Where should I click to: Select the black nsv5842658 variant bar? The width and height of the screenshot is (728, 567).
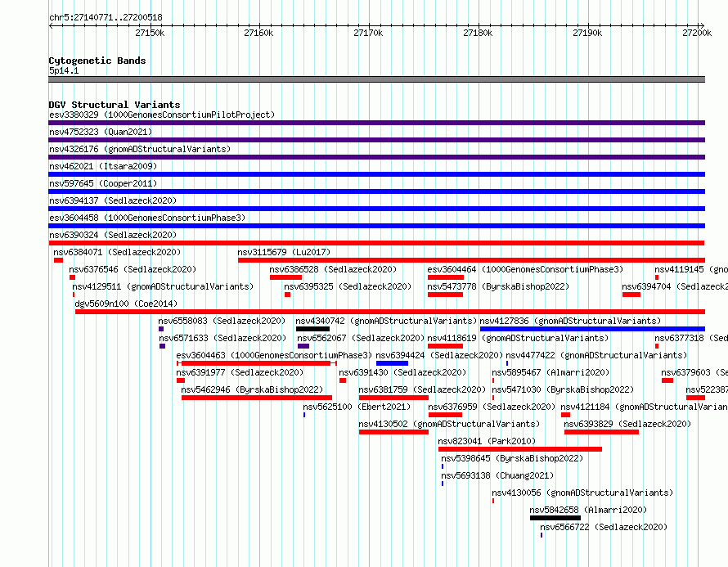click(x=555, y=518)
